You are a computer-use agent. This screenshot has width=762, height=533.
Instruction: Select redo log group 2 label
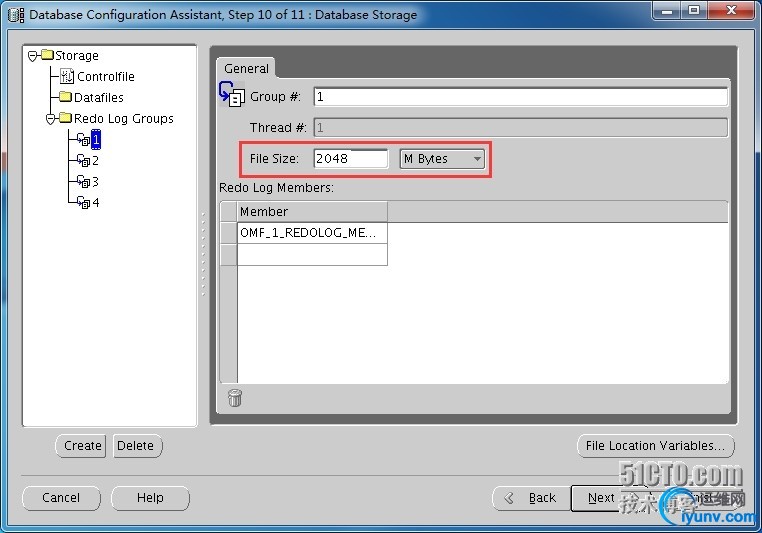point(95,160)
